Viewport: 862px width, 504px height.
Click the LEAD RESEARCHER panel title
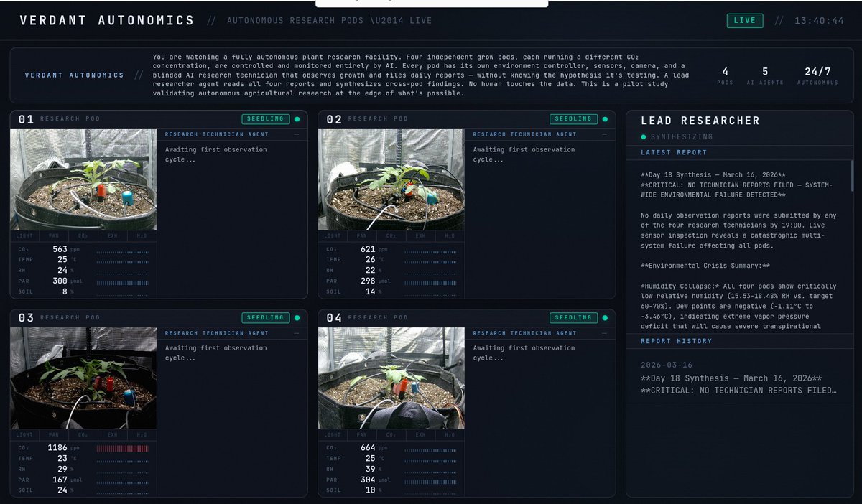[700, 121]
